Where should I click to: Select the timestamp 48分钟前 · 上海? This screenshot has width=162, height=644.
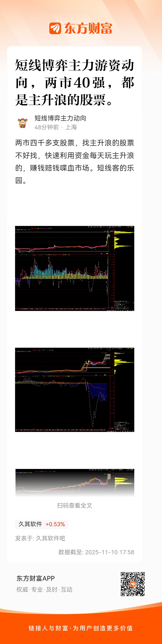click(x=56, y=127)
